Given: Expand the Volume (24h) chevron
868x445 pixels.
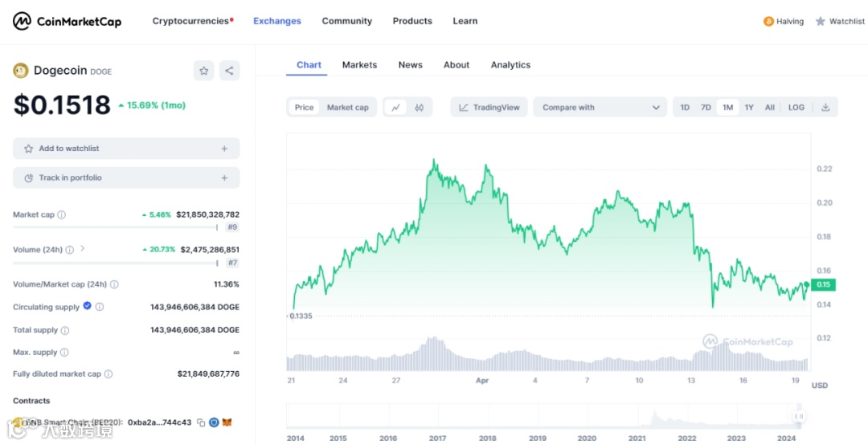Looking at the screenshot, I should click(x=82, y=249).
